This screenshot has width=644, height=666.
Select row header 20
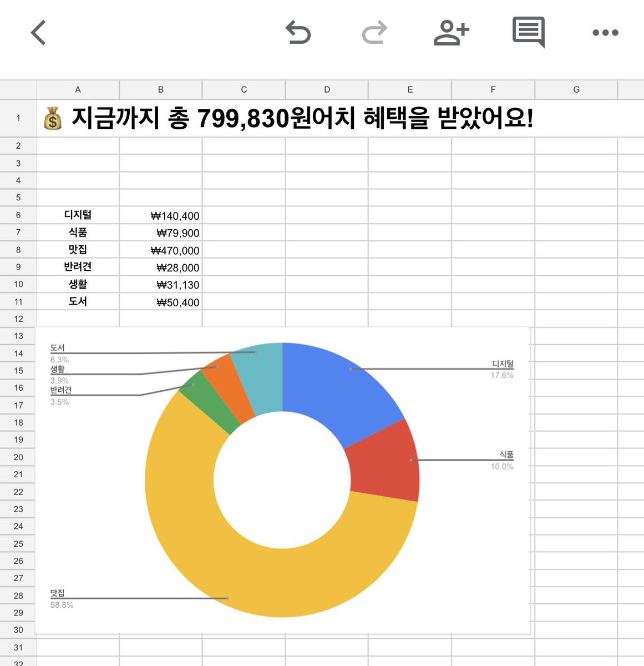(18, 457)
